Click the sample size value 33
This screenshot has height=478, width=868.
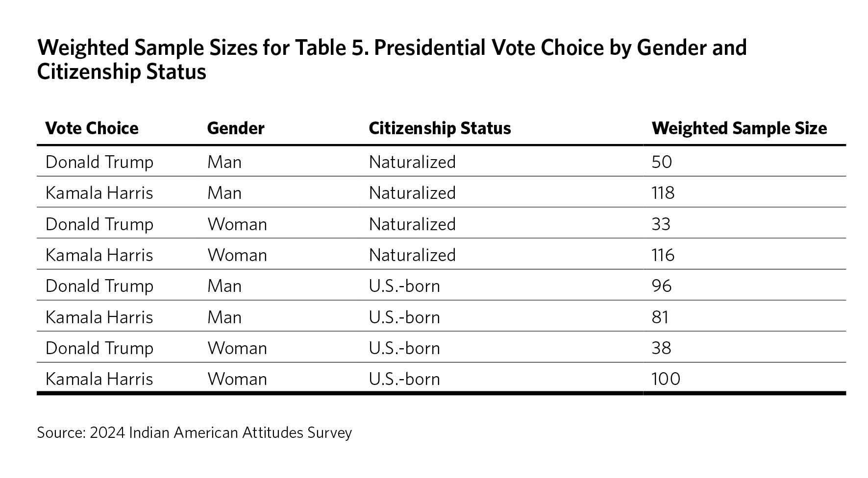pyautogui.click(x=661, y=224)
